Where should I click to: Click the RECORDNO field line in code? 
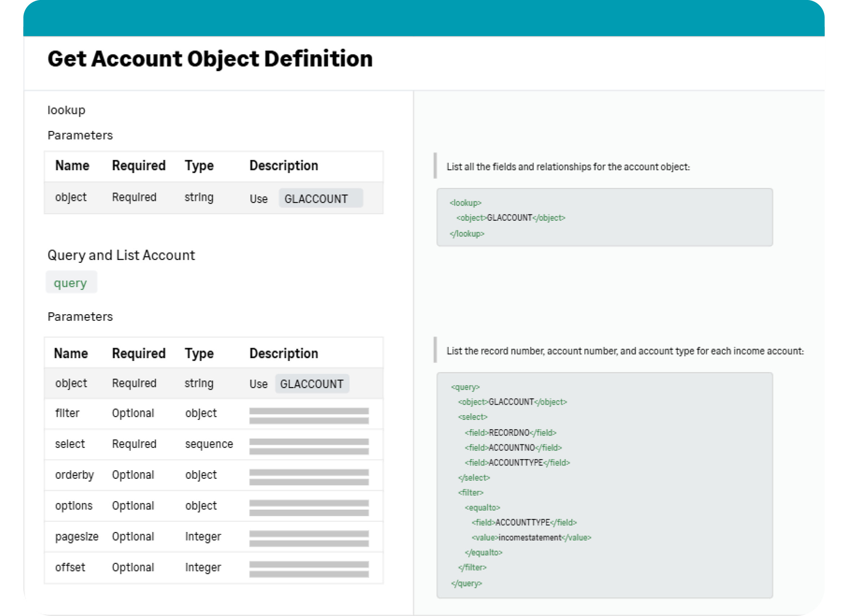tap(510, 433)
